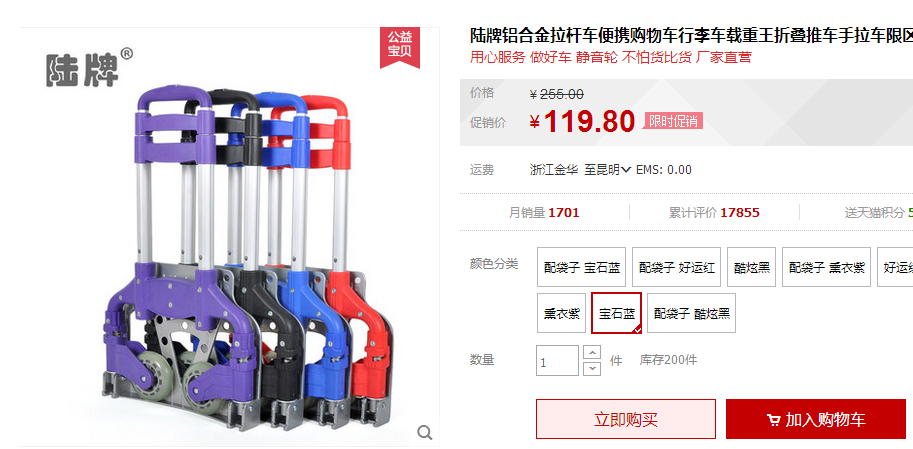Deselect the checked 宝石蓝 option

(617, 313)
